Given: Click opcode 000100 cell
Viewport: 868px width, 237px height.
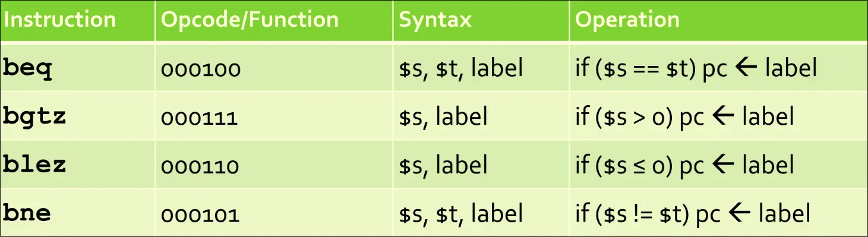Looking at the screenshot, I should click(274, 67).
